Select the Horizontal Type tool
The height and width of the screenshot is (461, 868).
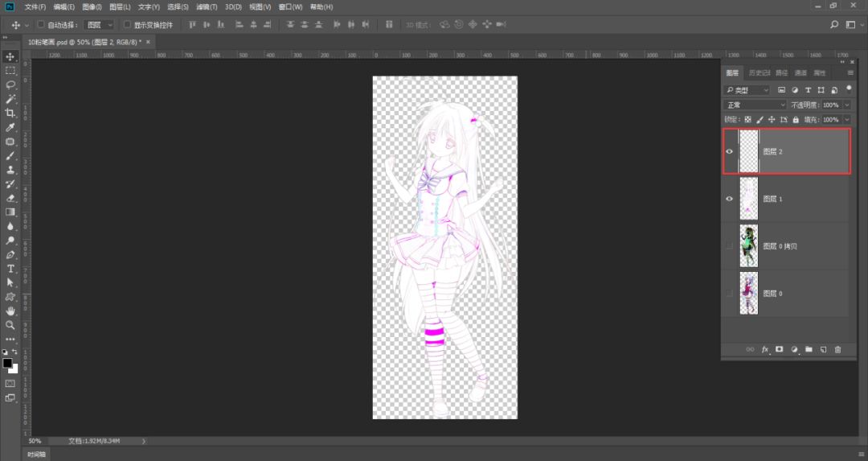click(10, 269)
